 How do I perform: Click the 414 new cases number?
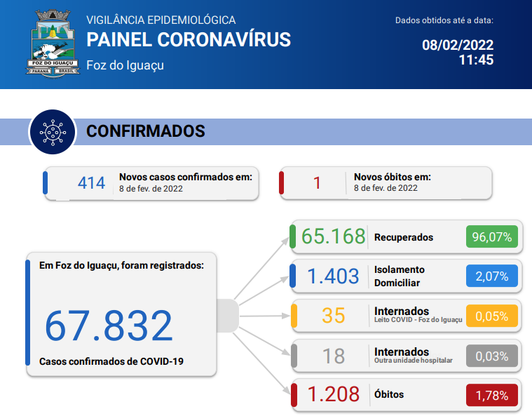pos(91,183)
